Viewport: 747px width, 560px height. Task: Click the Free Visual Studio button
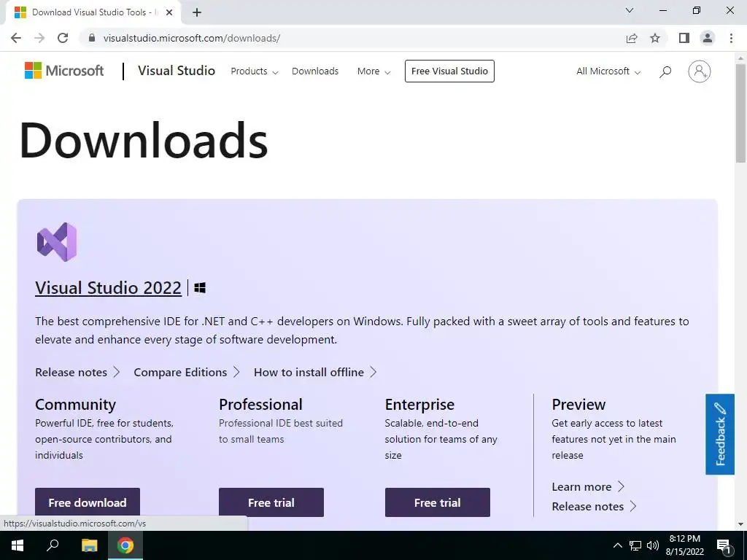click(x=449, y=71)
